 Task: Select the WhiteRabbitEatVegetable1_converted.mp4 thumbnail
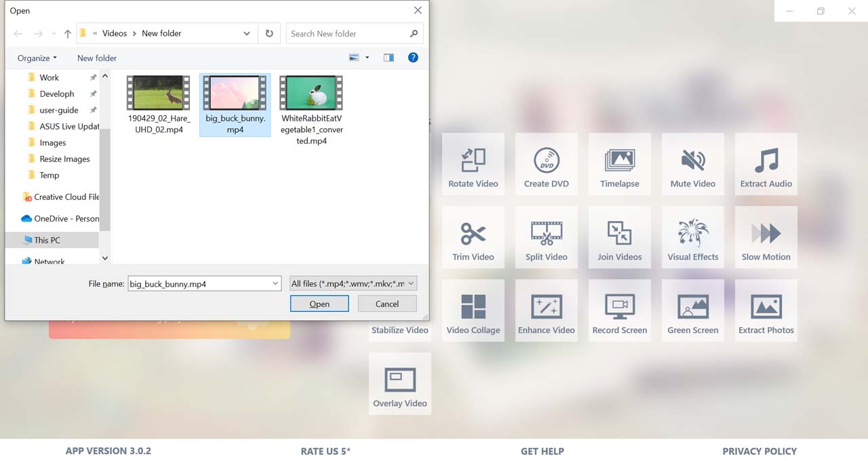pyautogui.click(x=312, y=93)
